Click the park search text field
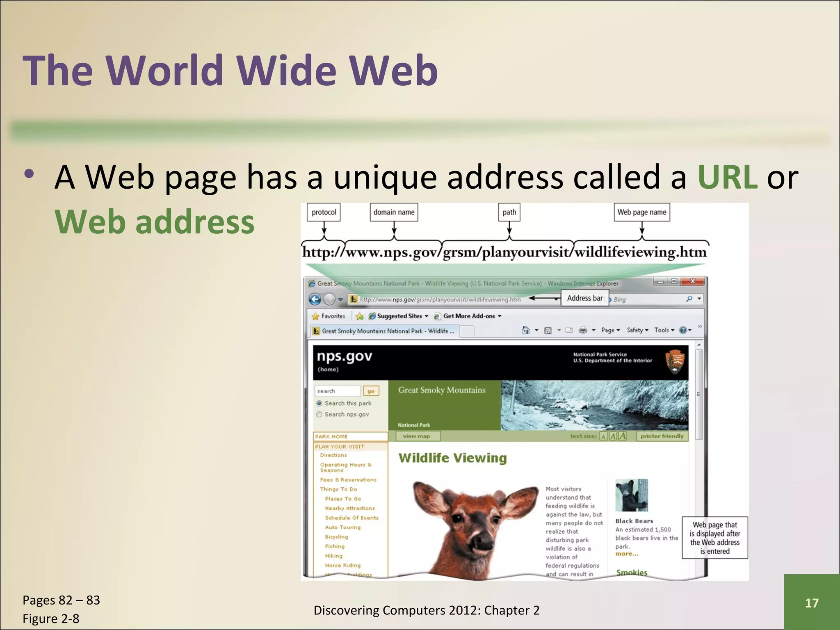Viewport: 840px width, 630px height. point(337,391)
